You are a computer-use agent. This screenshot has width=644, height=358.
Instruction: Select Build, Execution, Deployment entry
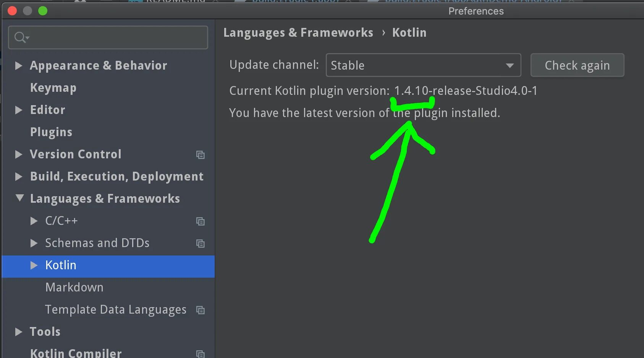click(x=117, y=177)
